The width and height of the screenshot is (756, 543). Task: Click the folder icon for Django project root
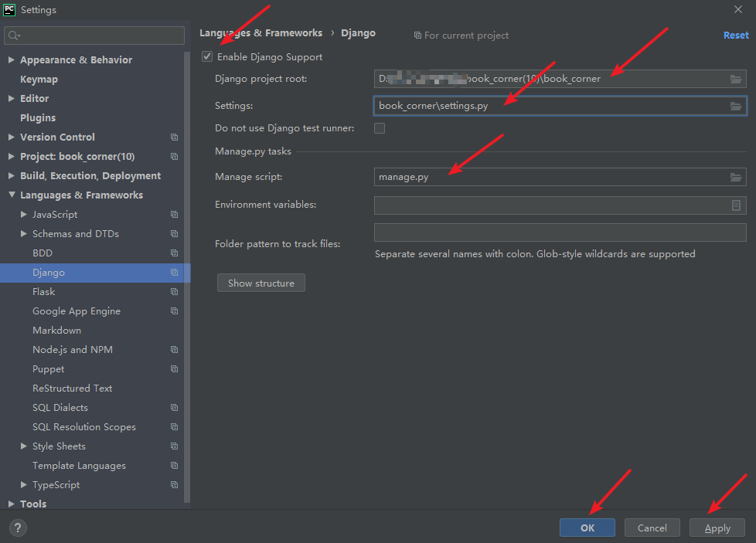(x=736, y=79)
